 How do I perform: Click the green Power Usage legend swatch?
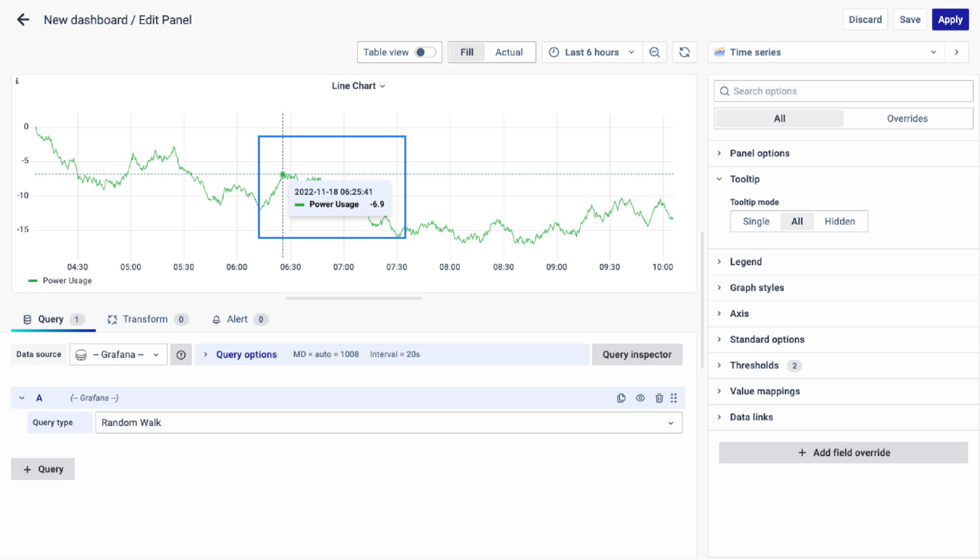tap(33, 280)
